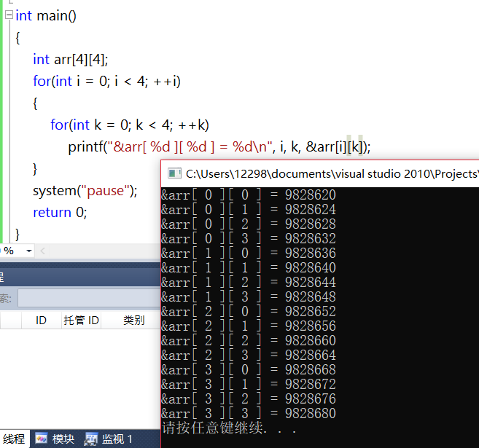479x448 pixels.
Task: Open the zoom percentage dropdown
Action: point(29,251)
